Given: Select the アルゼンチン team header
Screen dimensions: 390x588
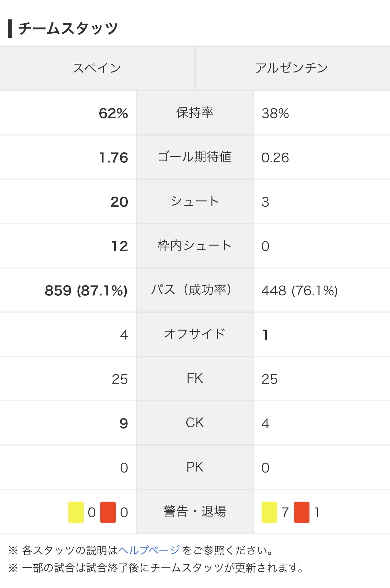Looking at the screenshot, I should [x=293, y=68].
